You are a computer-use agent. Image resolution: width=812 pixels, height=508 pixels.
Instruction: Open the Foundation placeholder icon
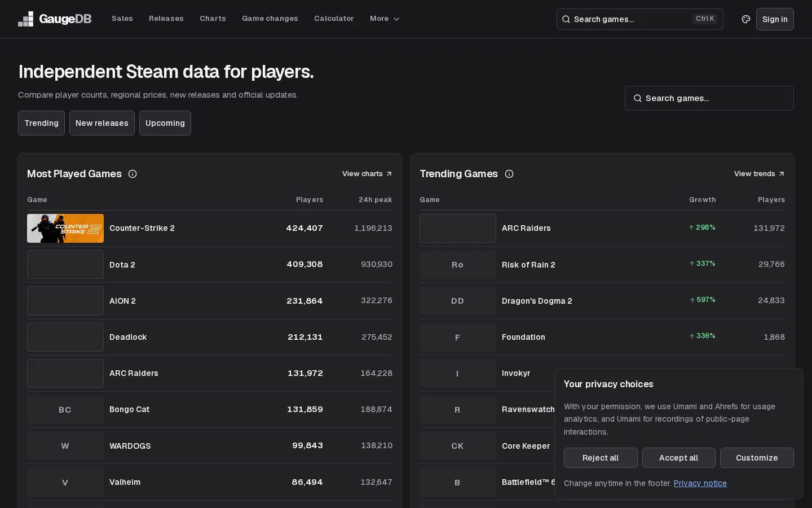pyautogui.click(x=458, y=337)
